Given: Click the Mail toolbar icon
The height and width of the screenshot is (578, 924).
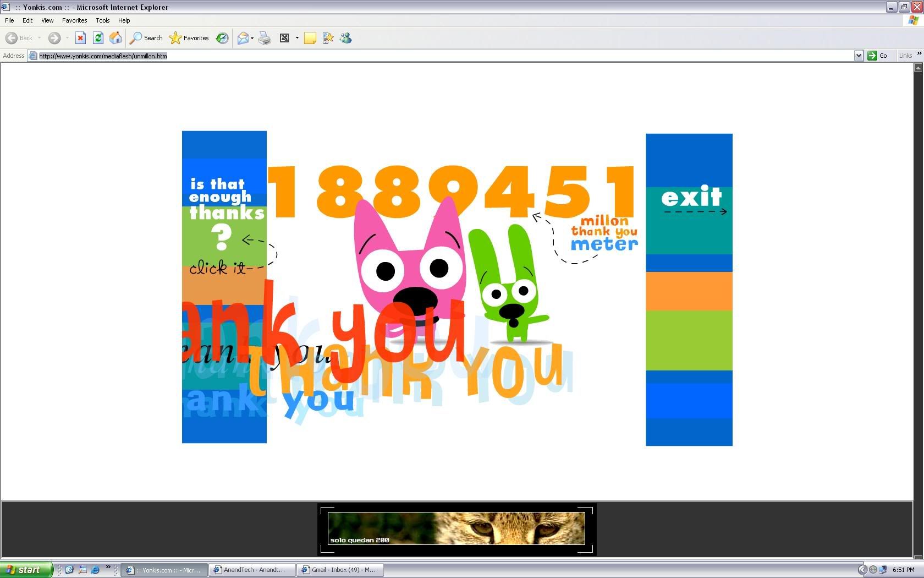Looking at the screenshot, I should [243, 38].
